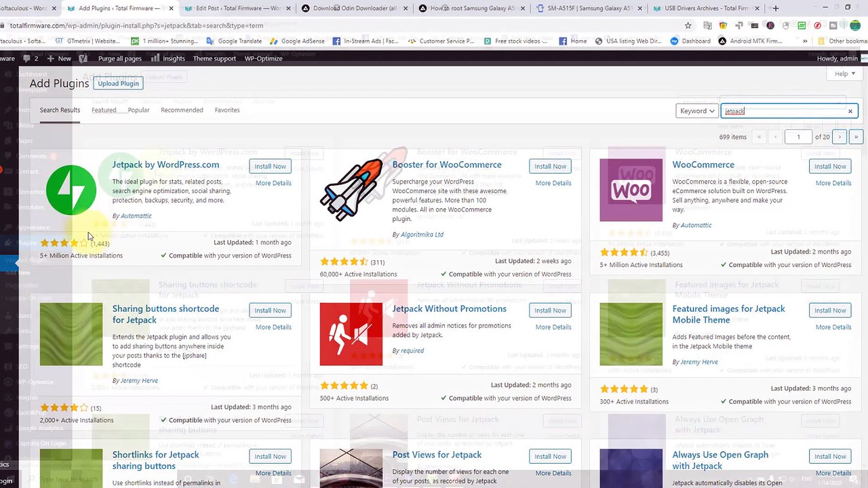Viewport: 868px width, 488px height.
Task: Switch to the Recommended plugins tab
Action: click(x=182, y=110)
